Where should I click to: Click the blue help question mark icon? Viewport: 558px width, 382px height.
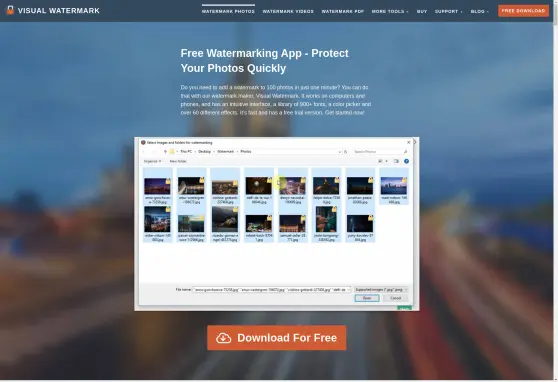[406, 161]
